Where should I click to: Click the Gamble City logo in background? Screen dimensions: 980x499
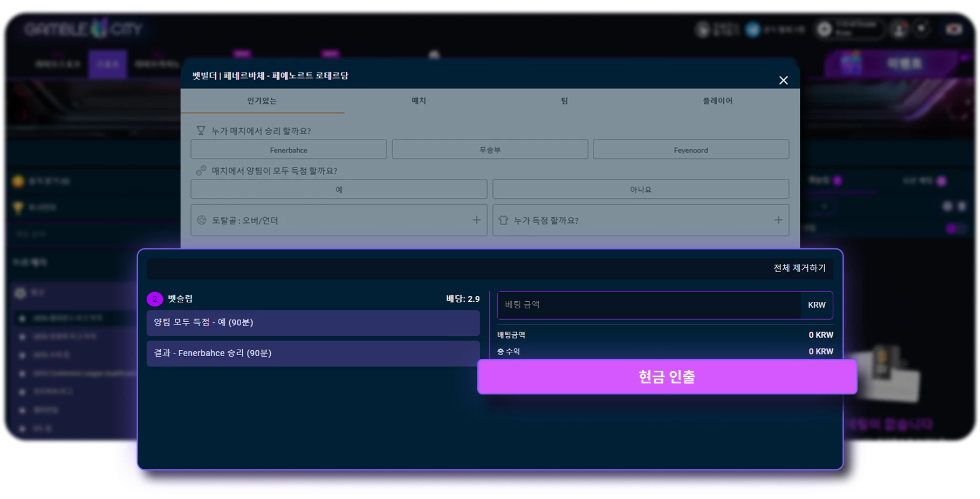coord(84,28)
